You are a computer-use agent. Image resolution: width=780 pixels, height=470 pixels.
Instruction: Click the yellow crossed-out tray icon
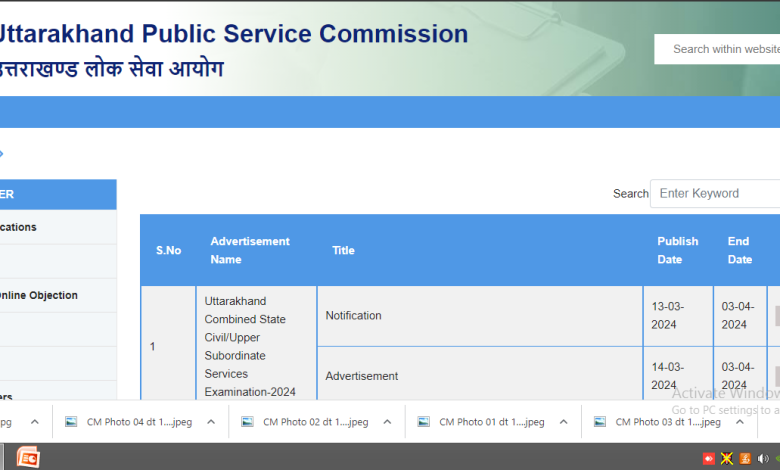click(x=727, y=458)
